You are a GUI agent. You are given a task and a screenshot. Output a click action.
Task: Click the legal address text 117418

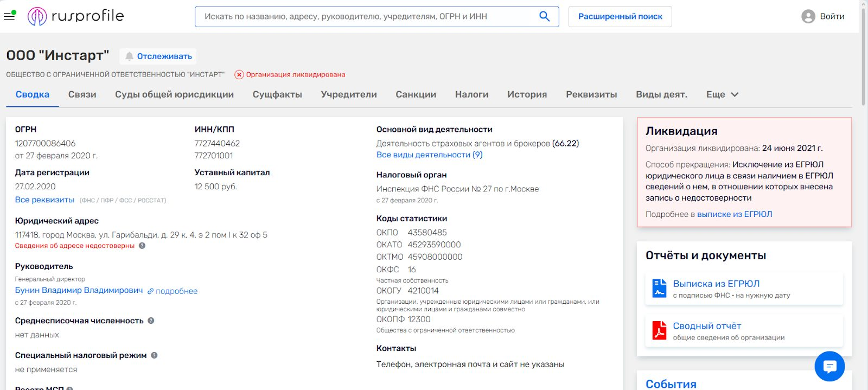pyautogui.click(x=141, y=235)
